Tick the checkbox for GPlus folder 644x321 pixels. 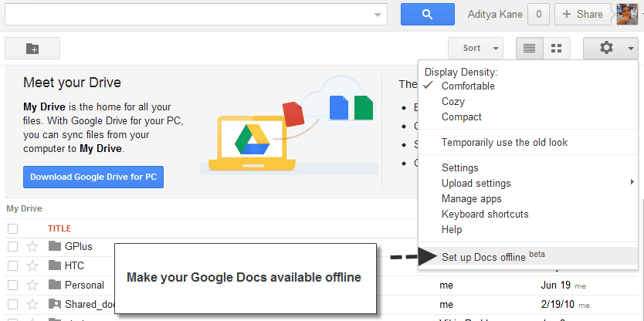click(x=12, y=246)
